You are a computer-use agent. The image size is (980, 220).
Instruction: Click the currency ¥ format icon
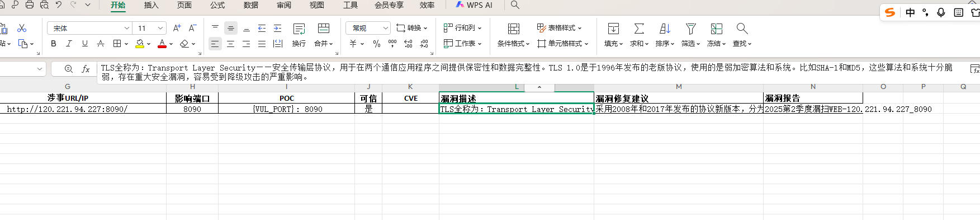coord(353,44)
